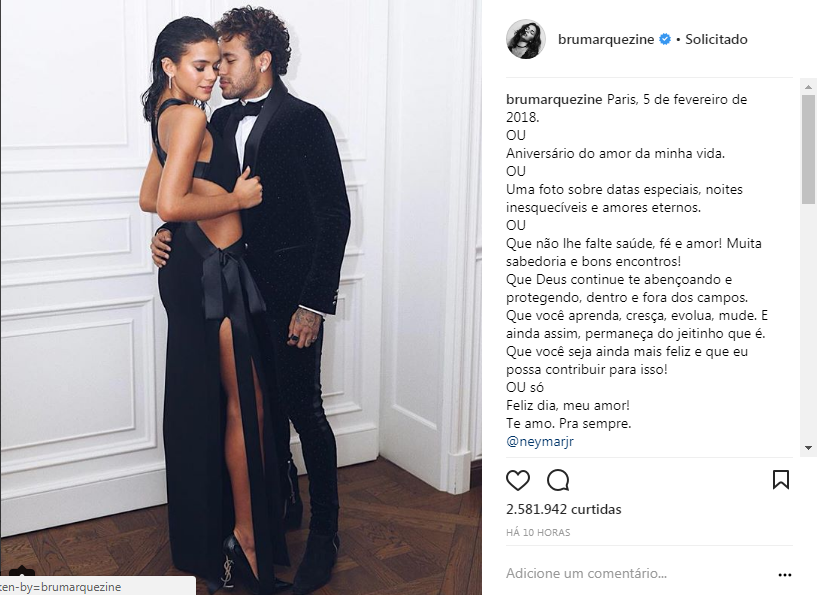This screenshot has width=817, height=595.
Task: Save the post with the bookmark icon
Action: [781, 480]
